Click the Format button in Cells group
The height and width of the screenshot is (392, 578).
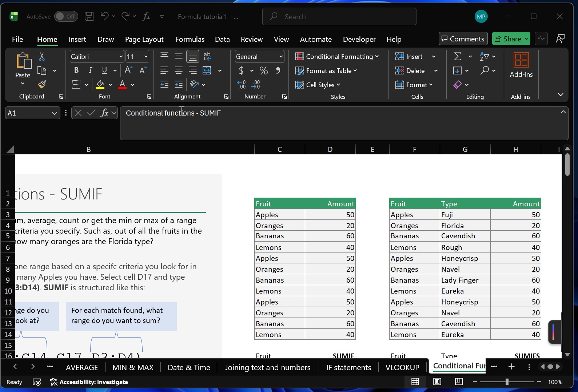pos(414,85)
